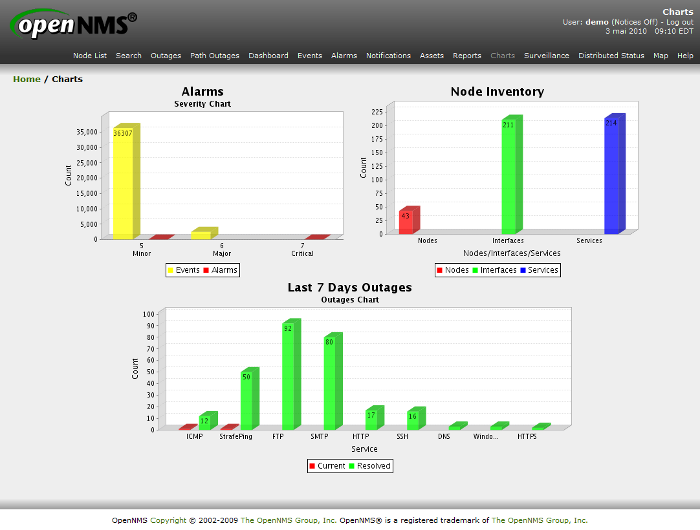
Task: Click the Home breadcrumb link
Action: point(27,79)
